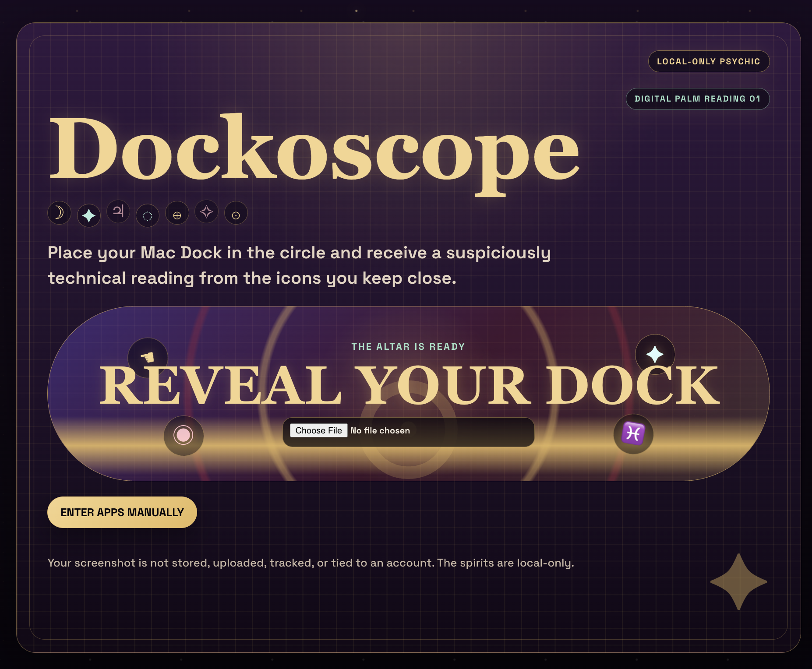Click the pink orb circle icon
The height and width of the screenshot is (669, 812).
pos(184,435)
